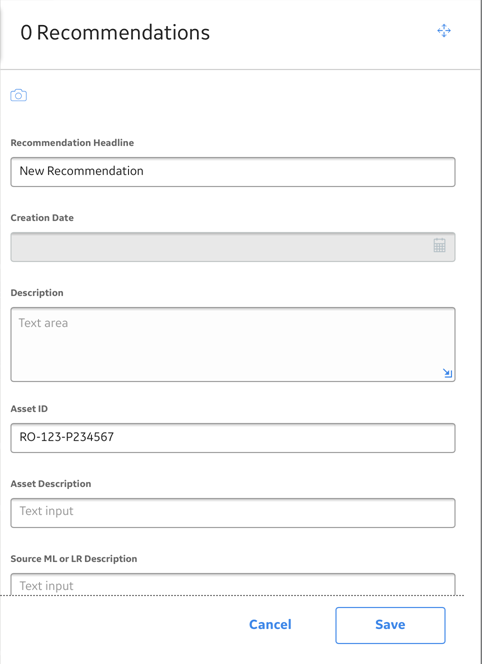Open the camera snapshot icon

19,95
